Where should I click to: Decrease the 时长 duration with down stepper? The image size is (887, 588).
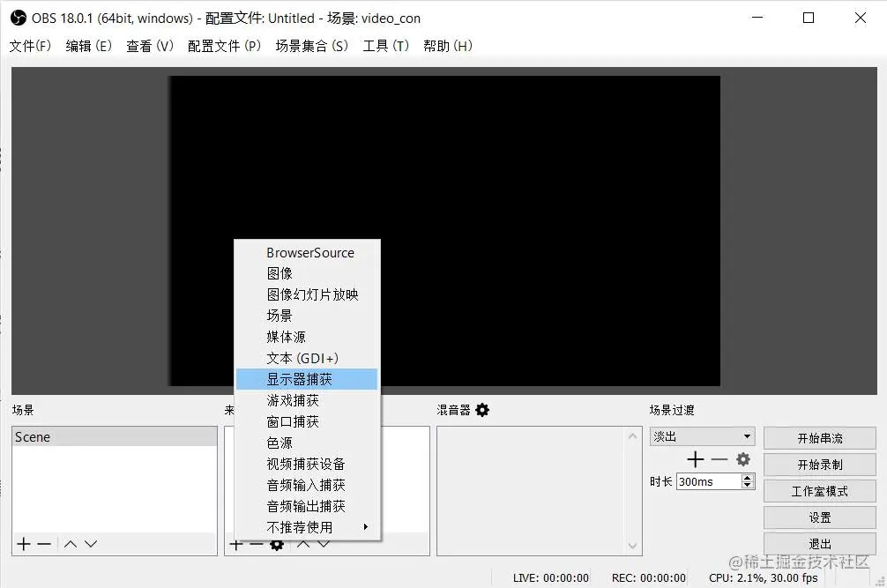click(x=748, y=485)
